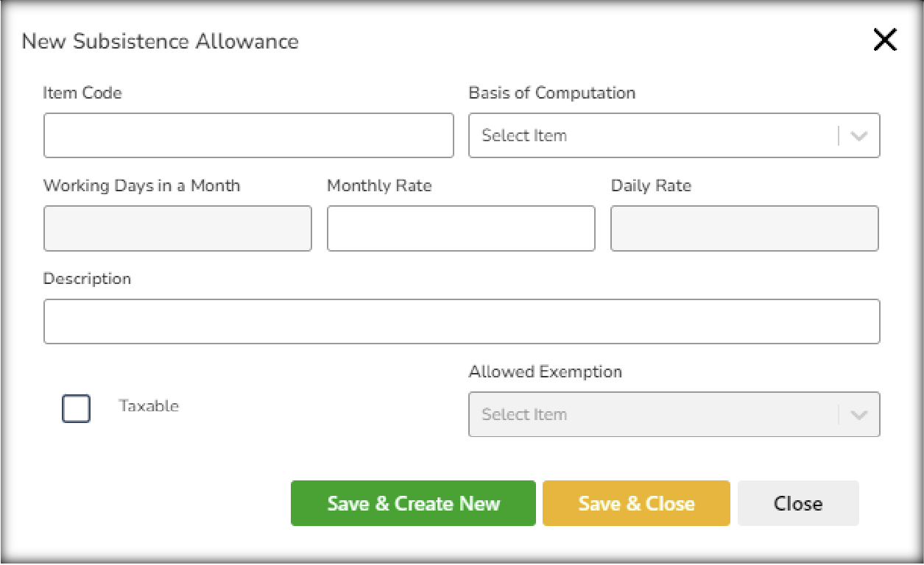
Task: Click the Working Days in a Month field
Action: coord(177,229)
